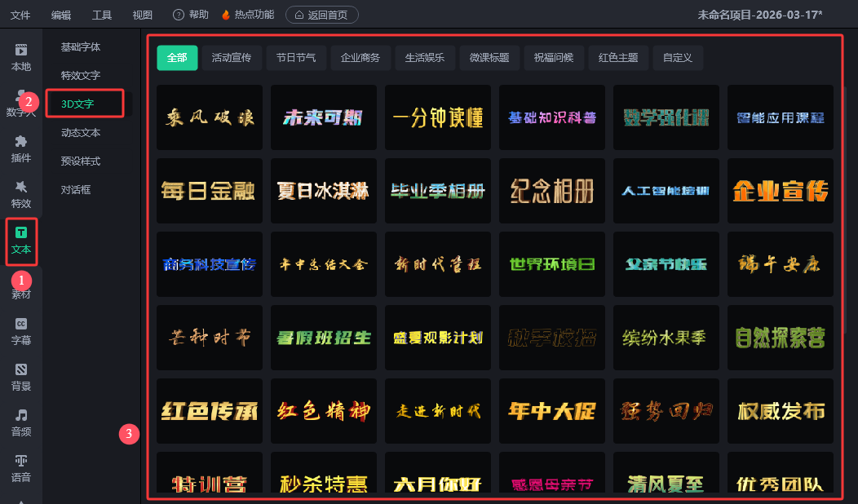Screen dimensions: 858x504
Task: Open the 语音 voice panel
Action: click(x=21, y=468)
